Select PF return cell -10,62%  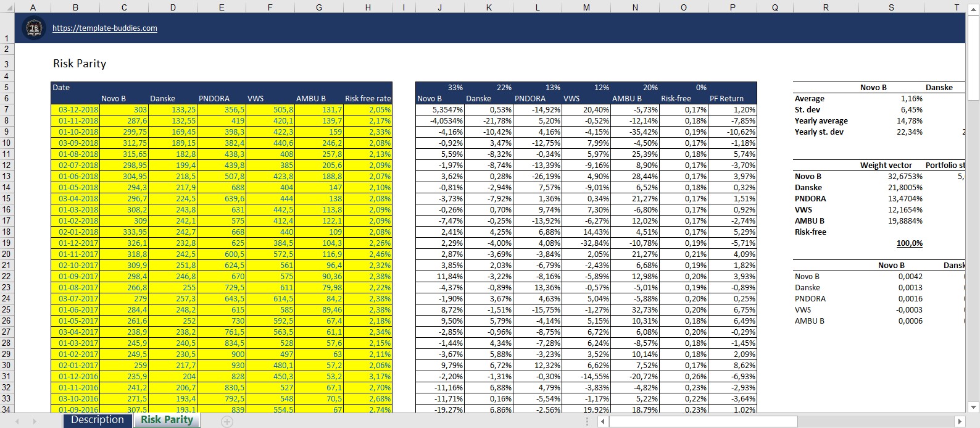pyautogui.click(x=733, y=132)
